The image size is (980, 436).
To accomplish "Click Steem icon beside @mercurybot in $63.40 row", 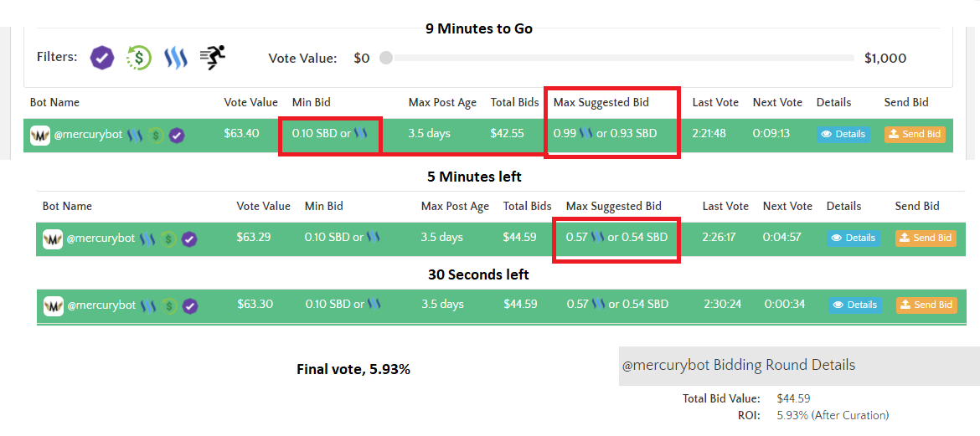I will (135, 135).
